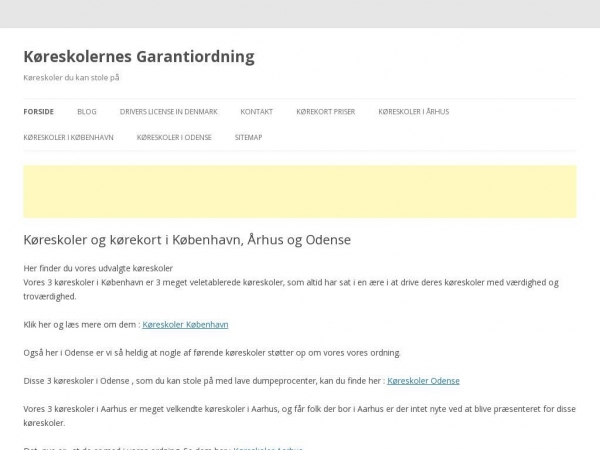
Task: Click the yellow banner ad area
Action: coord(300,192)
